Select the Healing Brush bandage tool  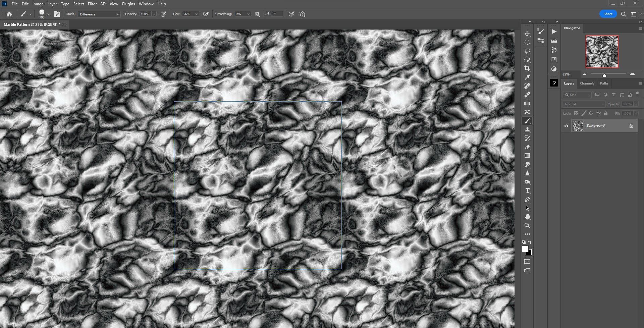(527, 95)
